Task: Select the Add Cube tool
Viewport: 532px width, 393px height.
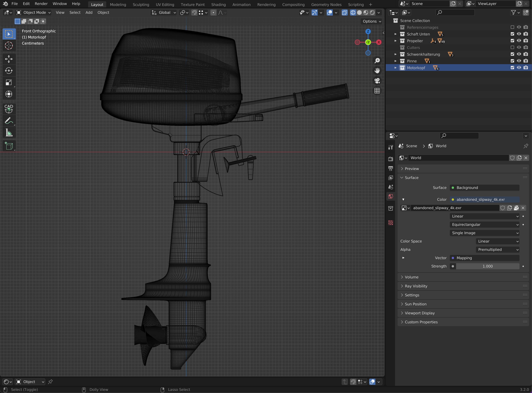Action: (9, 146)
